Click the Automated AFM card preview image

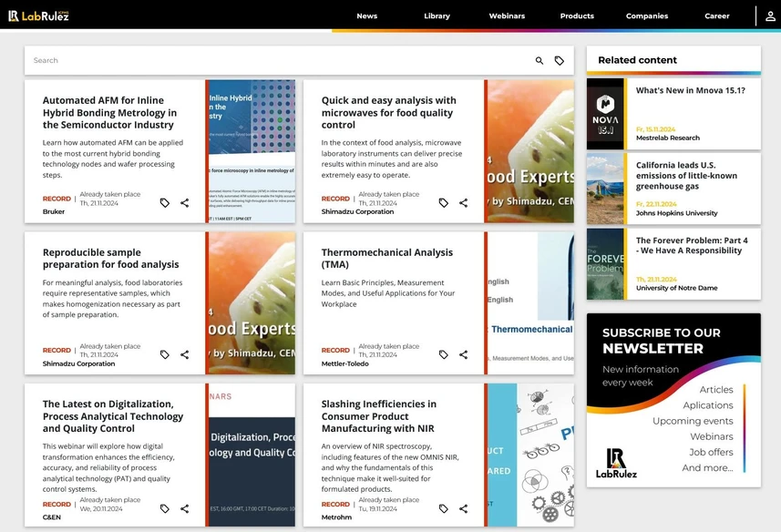pyautogui.click(x=252, y=151)
